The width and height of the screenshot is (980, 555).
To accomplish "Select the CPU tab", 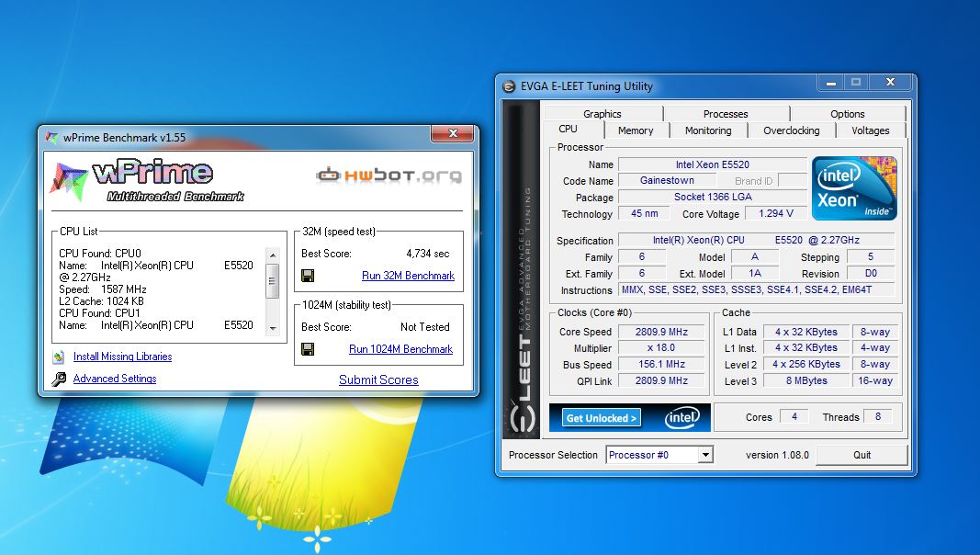I will click(569, 129).
